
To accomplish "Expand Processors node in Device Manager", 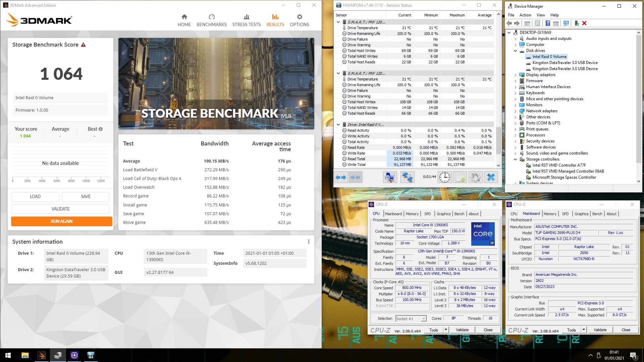I will coord(516,135).
